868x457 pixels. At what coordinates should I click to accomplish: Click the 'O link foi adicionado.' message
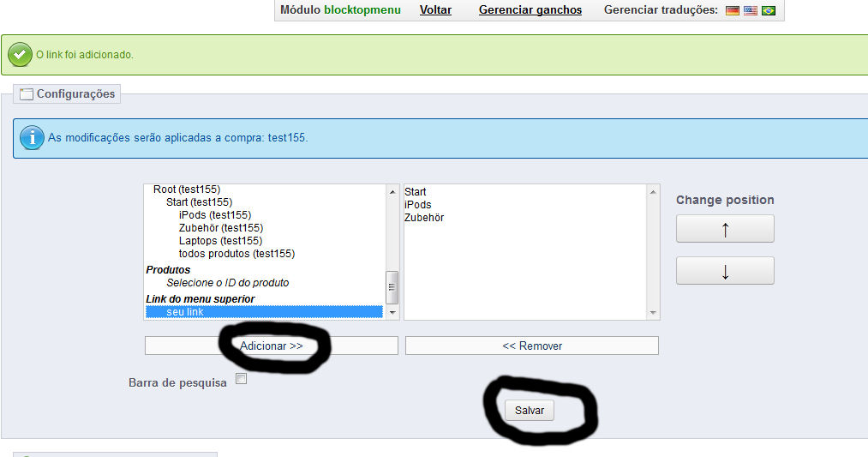(85, 55)
